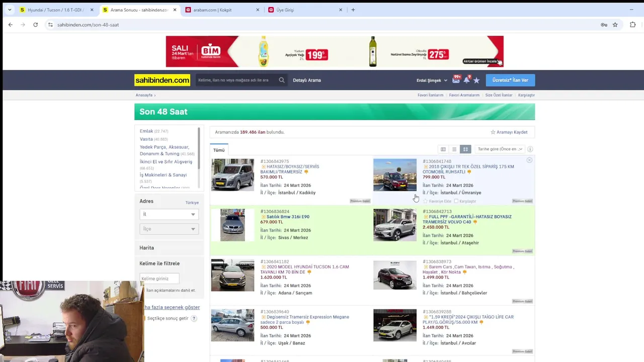644x362 pixels.
Task: Close the Hyundai / Tucson tab
Action: [92, 10]
